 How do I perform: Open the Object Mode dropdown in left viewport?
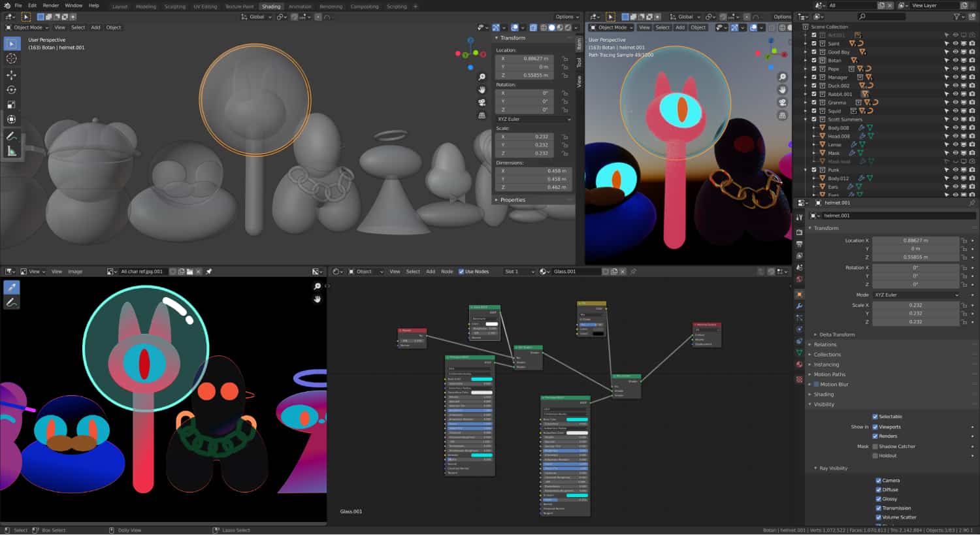point(27,27)
